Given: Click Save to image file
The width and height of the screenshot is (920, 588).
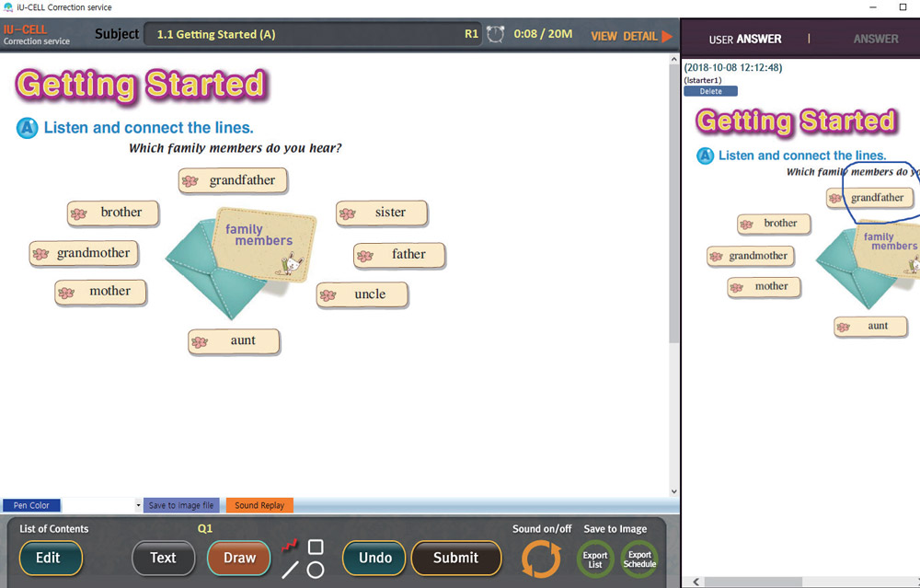Looking at the screenshot, I should [181, 505].
